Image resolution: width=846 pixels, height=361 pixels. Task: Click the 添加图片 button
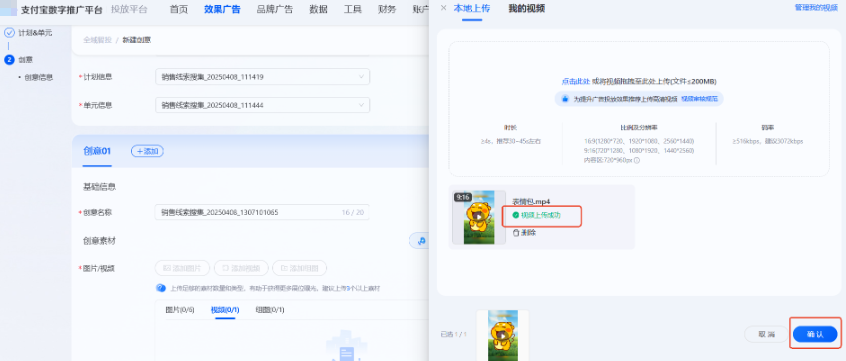tap(182, 268)
